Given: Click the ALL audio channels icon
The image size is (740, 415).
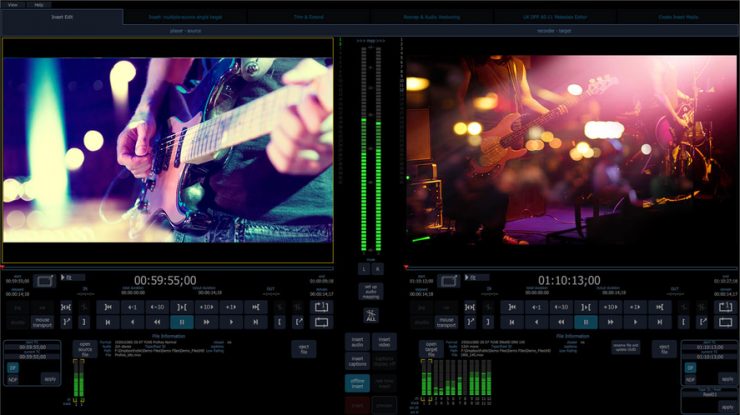Looking at the screenshot, I should click(x=370, y=315).
